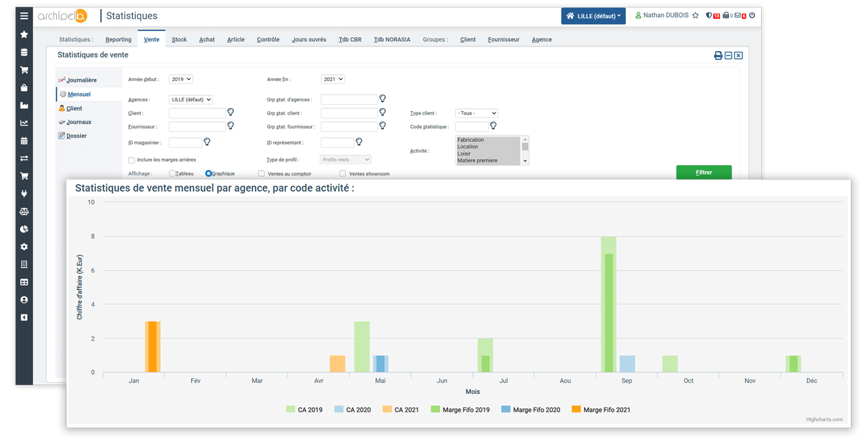This screenshot has height=440, width=868.
Task: Switch to the Stock tab
Action: [x=179, y=39]
